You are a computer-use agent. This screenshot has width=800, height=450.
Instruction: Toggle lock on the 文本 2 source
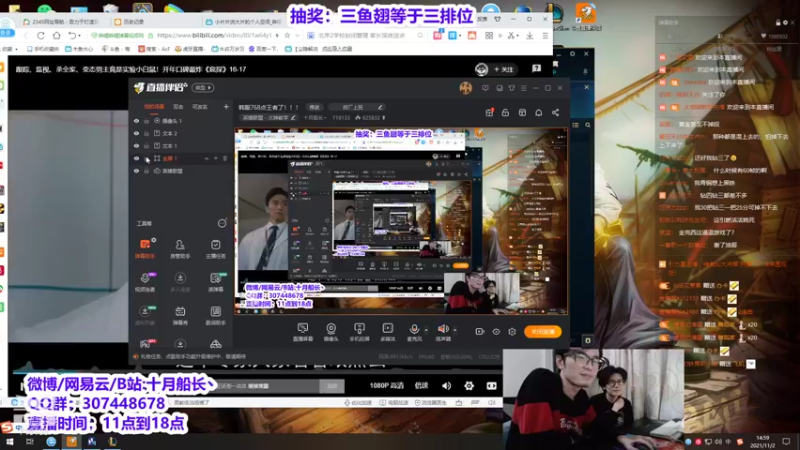pyautogui.click(x=146, y=133)
